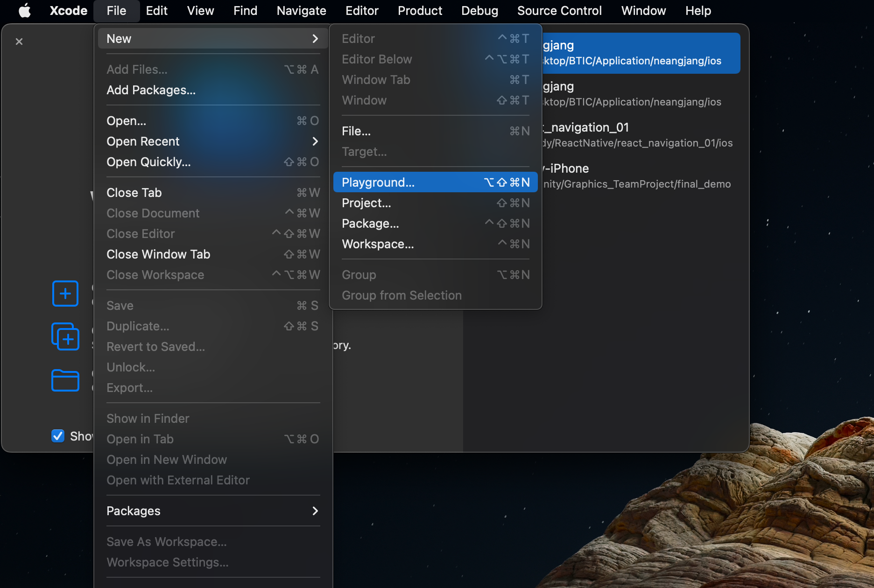This screenshot has height=588, width=874.
Task: Open the Product menu
Action: click(420, 10)
